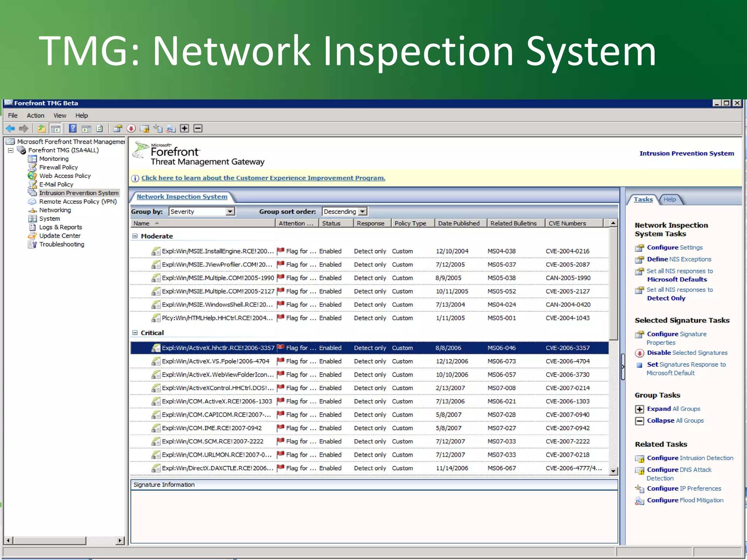Click Set all NIS responses to Microsoft Defaults

[680, 275]
